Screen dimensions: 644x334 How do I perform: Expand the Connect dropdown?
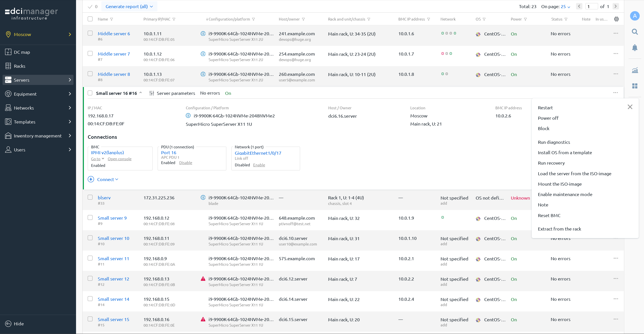[107, 180]
